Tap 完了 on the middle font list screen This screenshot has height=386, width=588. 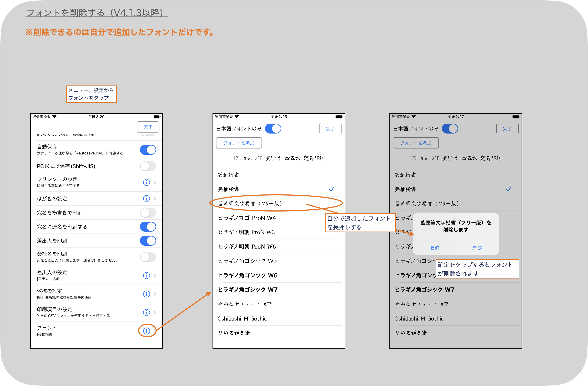click(330, 129)
